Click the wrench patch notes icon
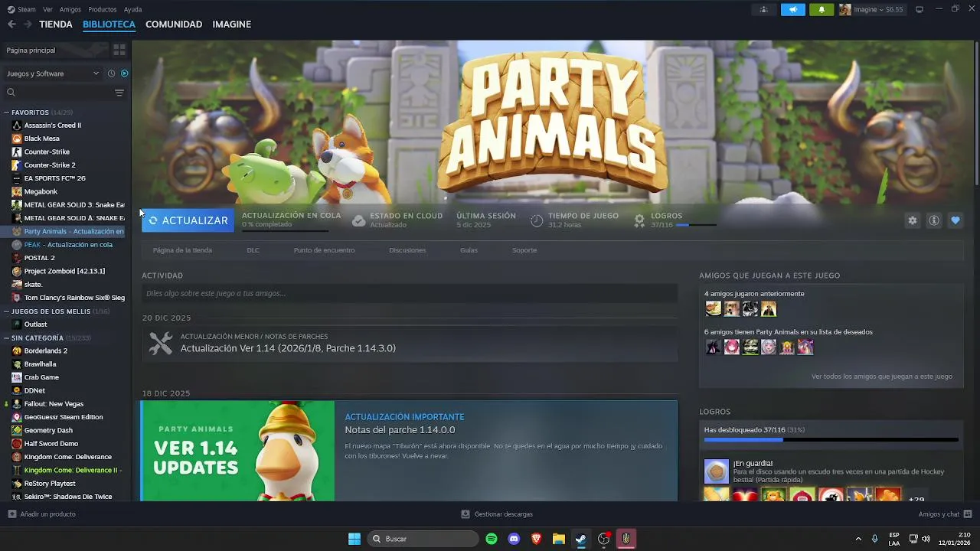Viewport: 980px width, 551px height. (x=161, y=343)
